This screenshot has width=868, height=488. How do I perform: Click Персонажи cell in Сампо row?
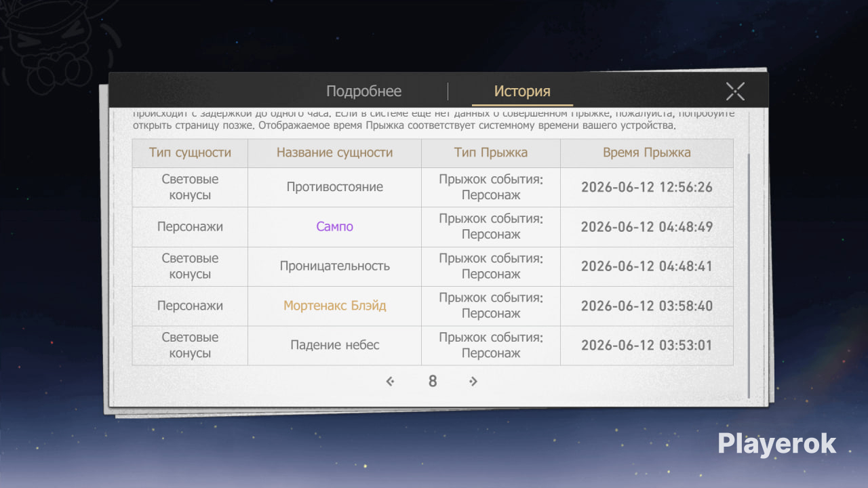pos(190,226)
